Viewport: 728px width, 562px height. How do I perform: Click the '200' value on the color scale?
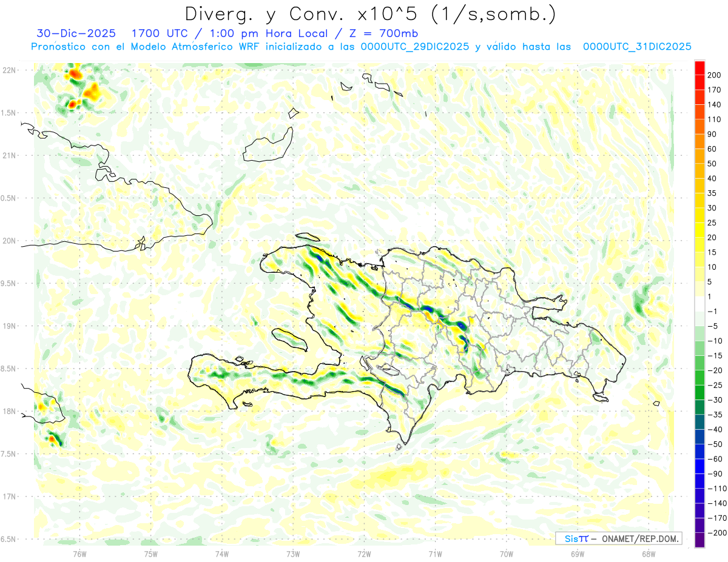pyautogui.click(x=715, y=75)
